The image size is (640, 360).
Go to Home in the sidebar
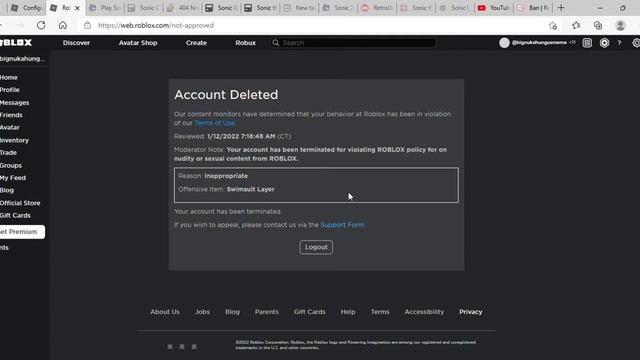click(x=9, y=77)
